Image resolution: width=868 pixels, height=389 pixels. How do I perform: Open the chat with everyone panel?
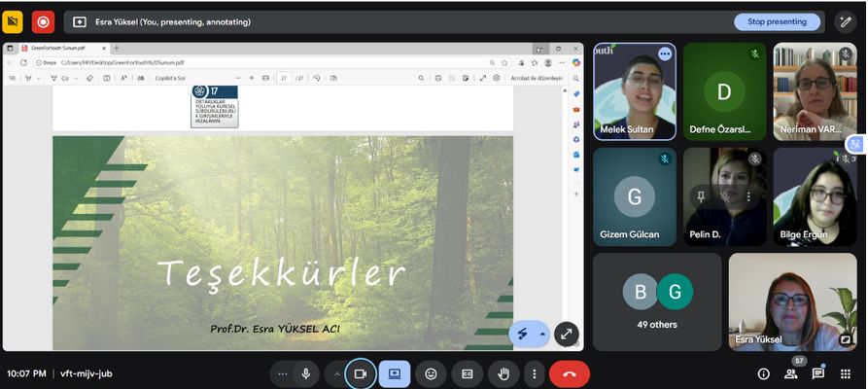(818, 373)
